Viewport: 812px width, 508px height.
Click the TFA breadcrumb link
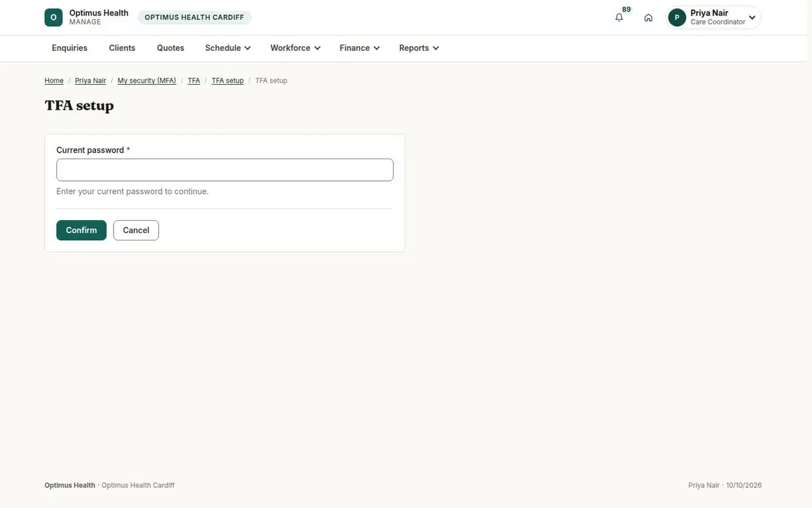coord(194,81)
